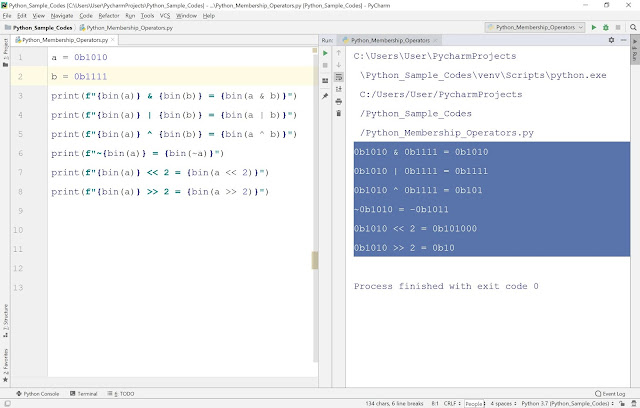Open the Edit menu

pos(22,16)
